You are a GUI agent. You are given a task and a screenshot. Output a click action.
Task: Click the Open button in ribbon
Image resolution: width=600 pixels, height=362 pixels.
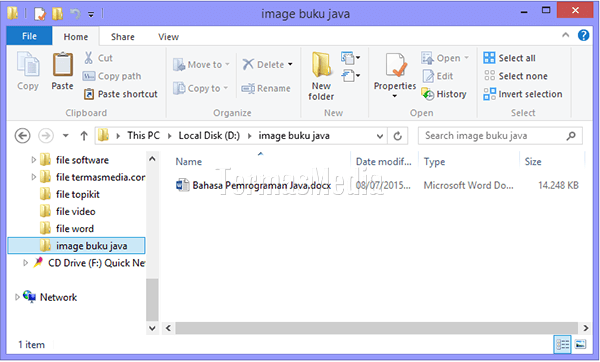click(x=444, y=58)
